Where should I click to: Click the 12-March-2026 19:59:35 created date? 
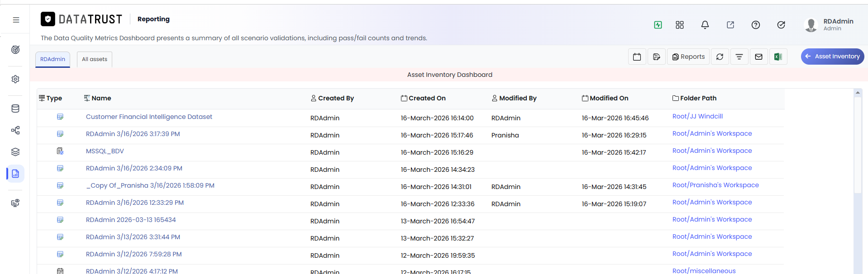coord(438,255)
